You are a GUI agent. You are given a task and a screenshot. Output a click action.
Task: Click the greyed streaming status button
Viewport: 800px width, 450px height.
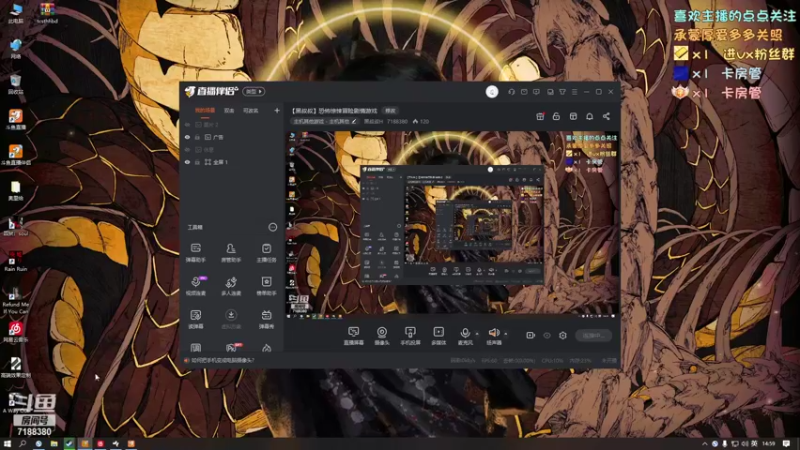click(x=593, y=335)
